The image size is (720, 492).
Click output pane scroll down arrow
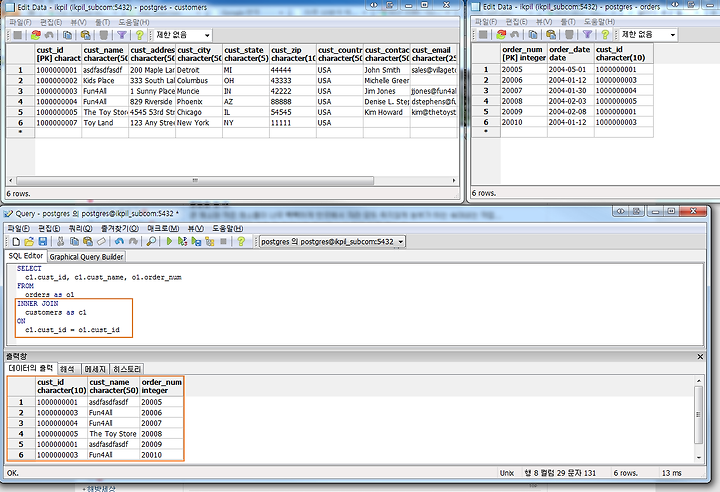coord(698,457)
